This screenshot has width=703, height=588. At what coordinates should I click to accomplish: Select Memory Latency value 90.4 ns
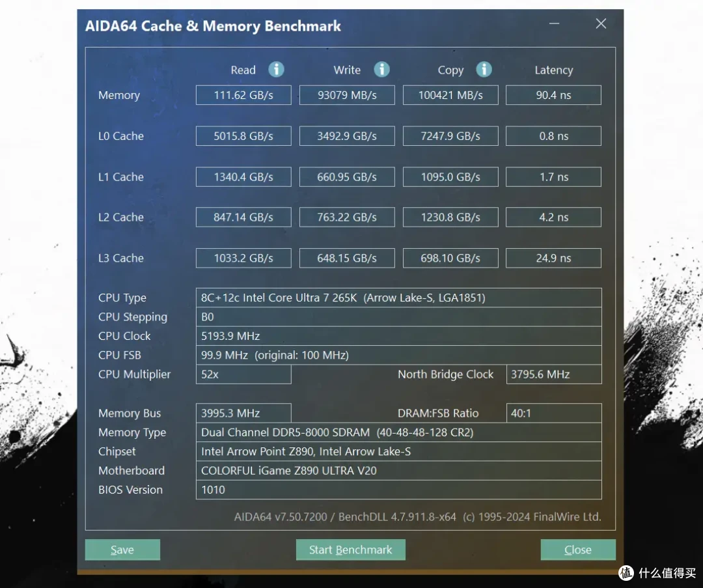click(x=554, y=95)
